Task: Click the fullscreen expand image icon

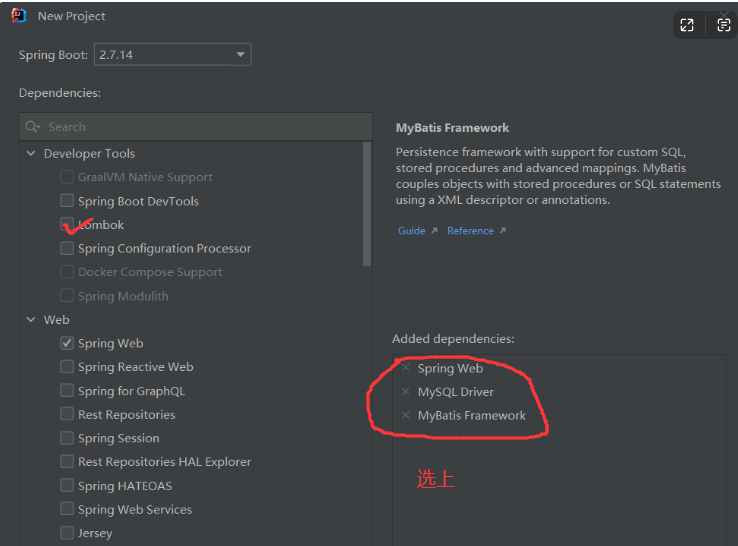Action: pyautogui.click(x=687, y=25)
